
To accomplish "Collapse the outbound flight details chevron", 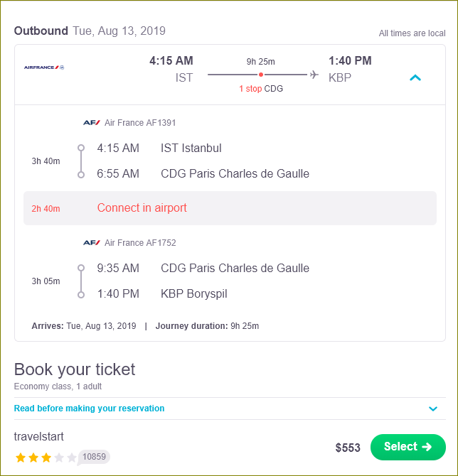I will tap(415, 78).
